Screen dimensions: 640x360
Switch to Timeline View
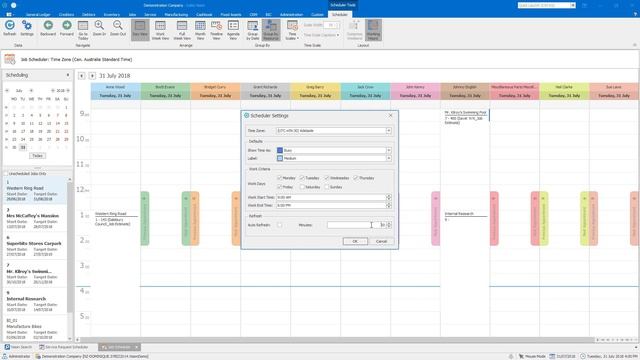[x=216, y=30]
